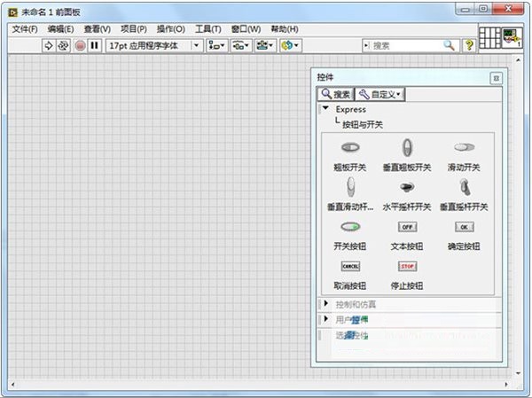Collapse the Express category
Screen dimensions: 532x398
(325, 108)
